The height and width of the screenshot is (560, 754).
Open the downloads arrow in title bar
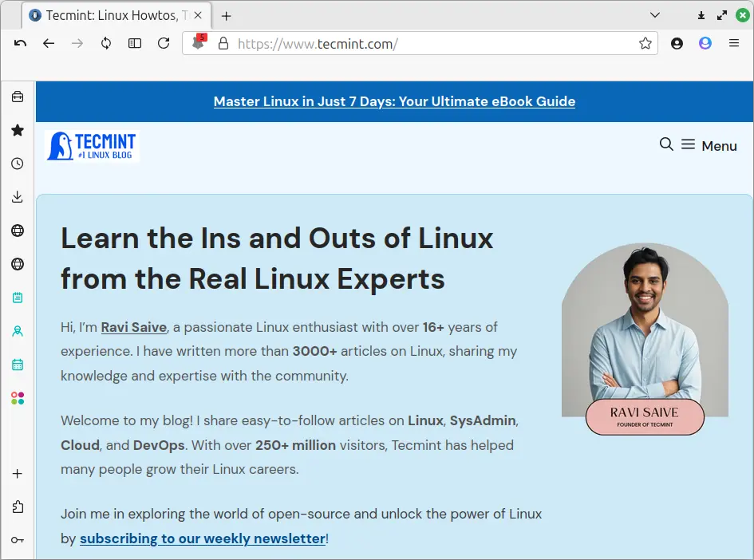701,15
